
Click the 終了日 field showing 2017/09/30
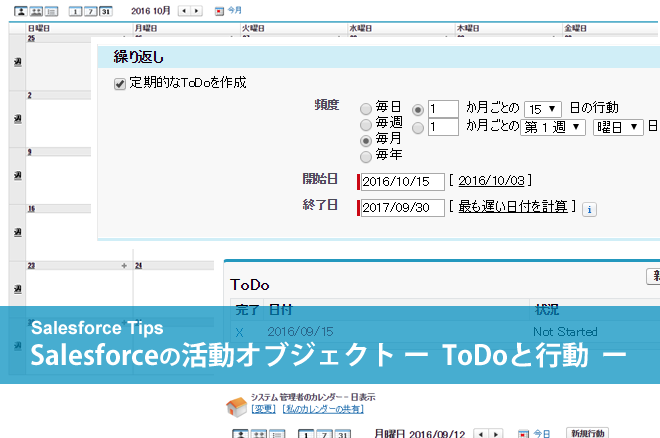tap(402, 208)
